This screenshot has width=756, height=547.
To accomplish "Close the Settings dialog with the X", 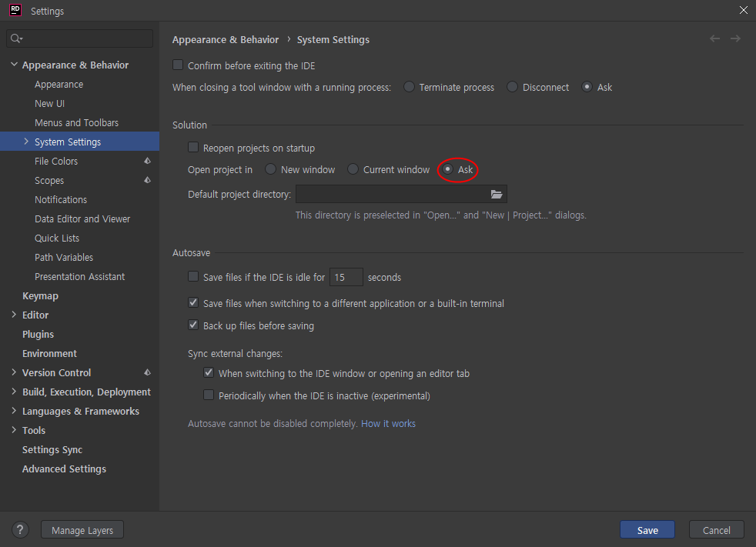I will click(x=744, y=10).
